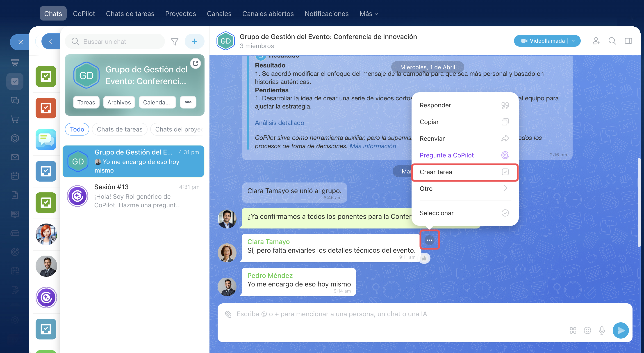Click the message box to write a message
Viewport: 644px width, 353px height.
click(x=425, y=323)
